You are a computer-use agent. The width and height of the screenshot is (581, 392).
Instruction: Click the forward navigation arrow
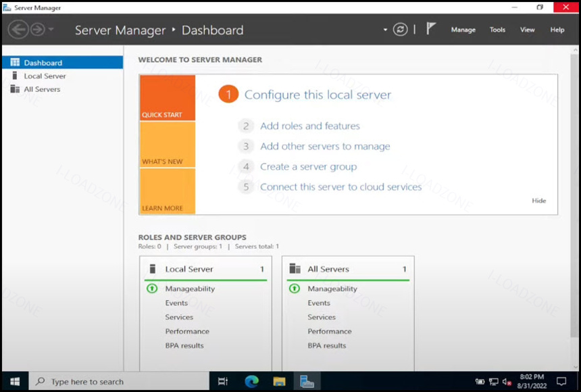pyautogui.click(x=38, y=29)
